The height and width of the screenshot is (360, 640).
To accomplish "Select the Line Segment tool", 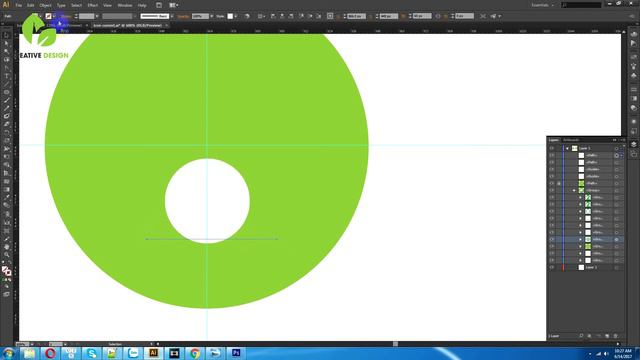I will (x=6, y=84).
